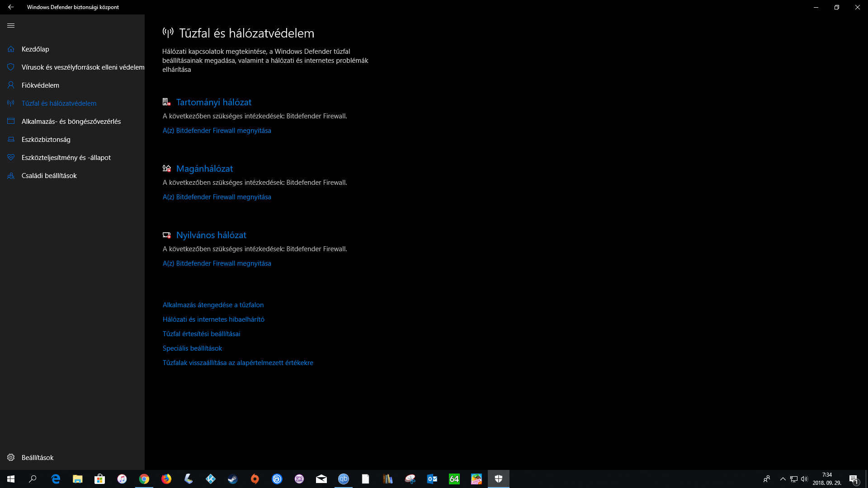The image size is (868, 488).
Task: Open the Magánhálózat heading
Action: point(204,169)
